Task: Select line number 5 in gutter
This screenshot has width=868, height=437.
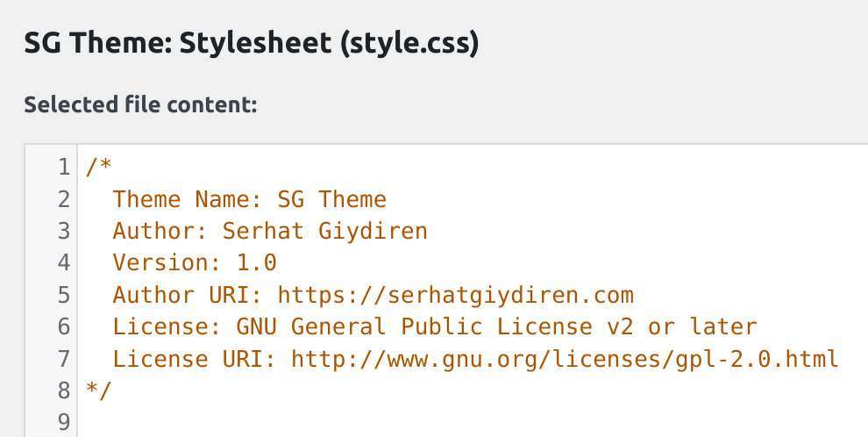Action: [64, 295]
